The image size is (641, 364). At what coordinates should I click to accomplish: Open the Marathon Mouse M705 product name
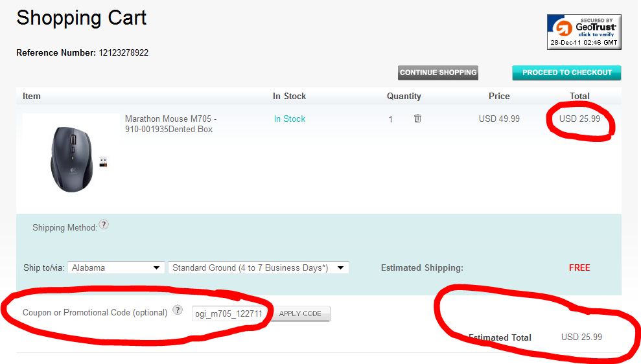pyautogui.click(x=170, y=124)
